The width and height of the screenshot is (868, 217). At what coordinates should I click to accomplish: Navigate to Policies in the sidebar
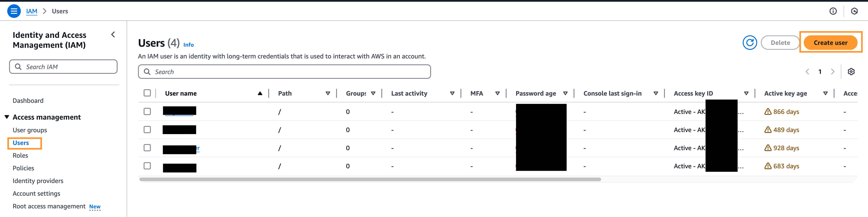pos(23,168)
